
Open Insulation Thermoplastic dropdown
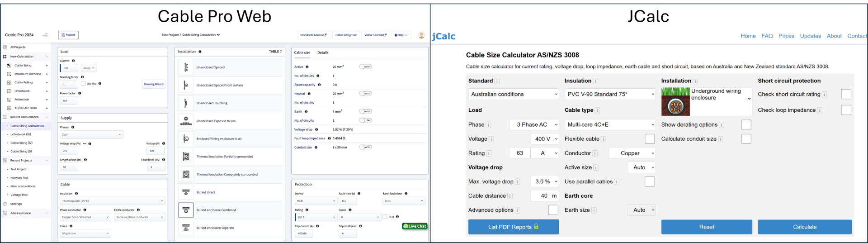[112, 201]
